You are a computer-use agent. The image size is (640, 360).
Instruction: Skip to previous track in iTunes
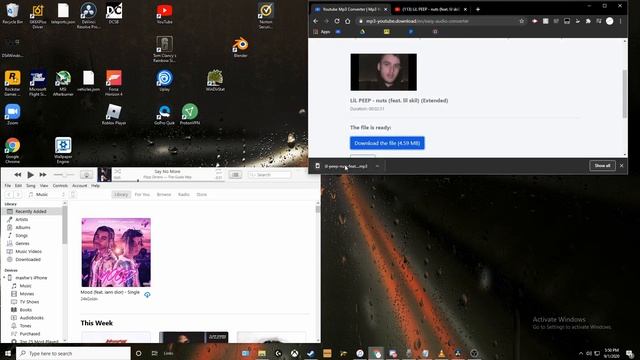[18, 175]
